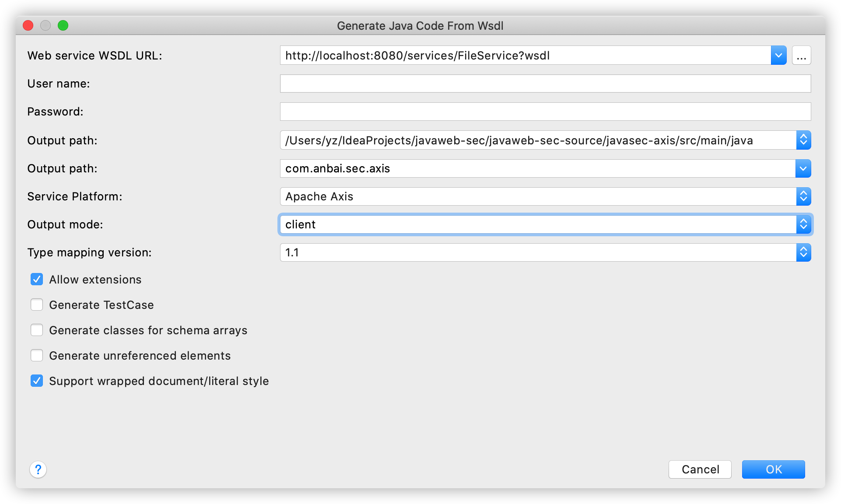
Task: Click the browse ellipsis button beside WSDL URL
Action: (801, 56)
